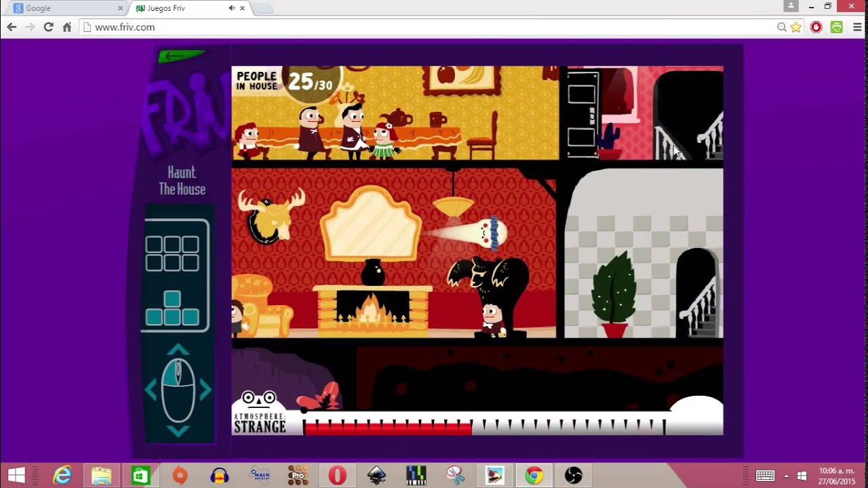Viewport: 868px width, 488px height.
Task: Open Inkscape from taskbar
Action: point(376,475)
